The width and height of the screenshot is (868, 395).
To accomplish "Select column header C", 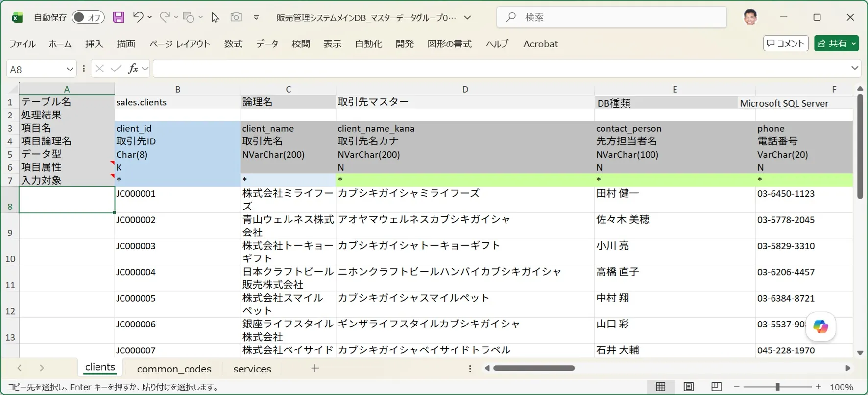I will pos(289,89).
